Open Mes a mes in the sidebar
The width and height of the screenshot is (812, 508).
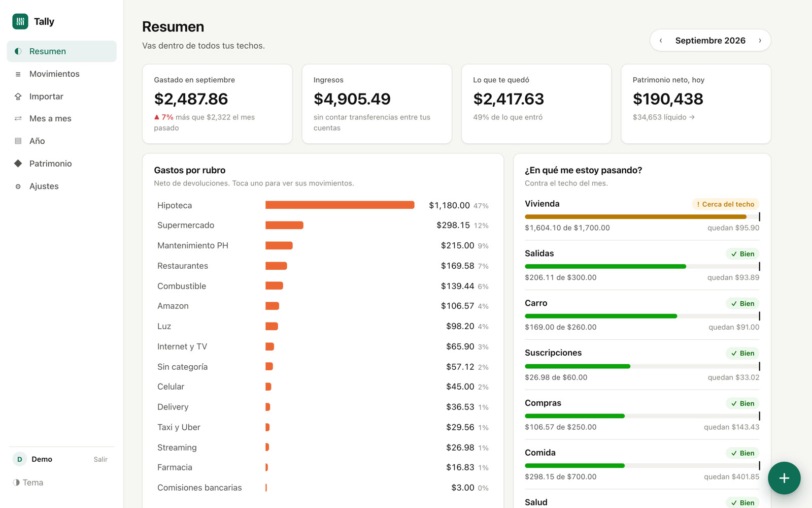pyautogui.click(x=62, y=118)
